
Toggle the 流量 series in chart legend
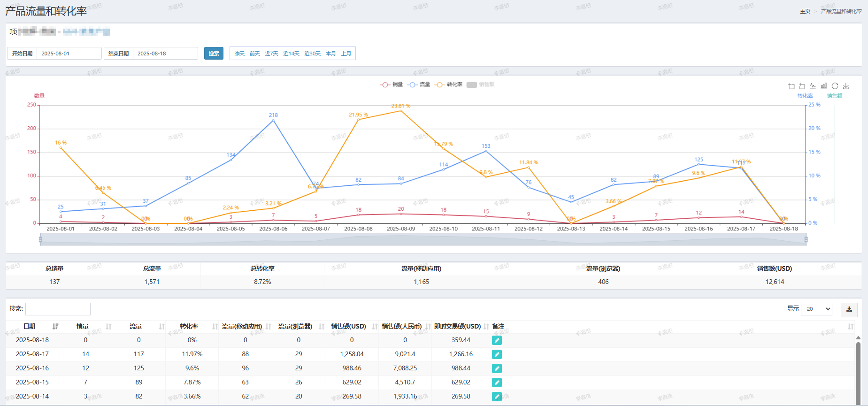pyautogui.click(x=419, y=84)
